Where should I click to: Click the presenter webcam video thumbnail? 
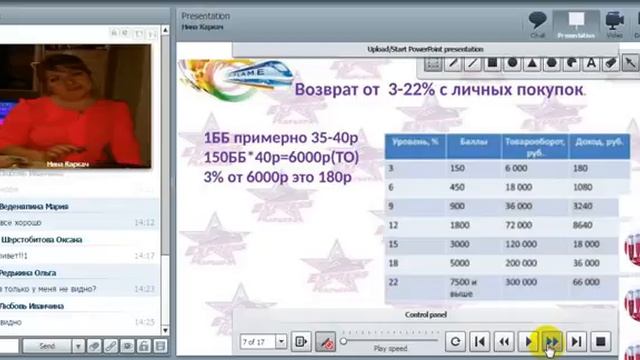click(x=75, y=106)
